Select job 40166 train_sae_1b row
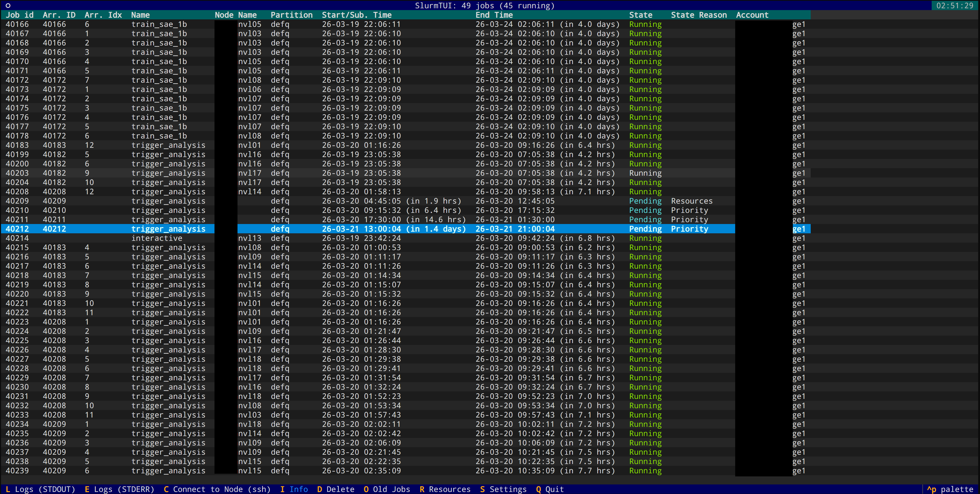 pyautogui.click(x=159, y=24)
